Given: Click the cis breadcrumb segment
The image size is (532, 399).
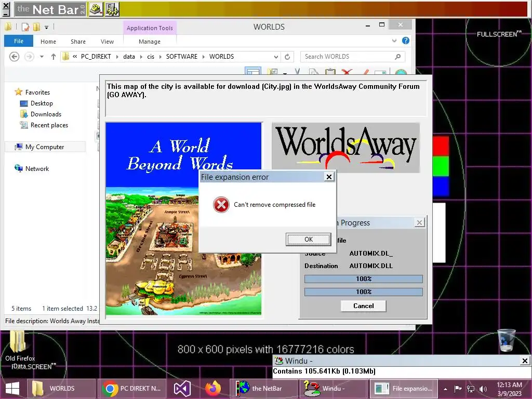Looking at the screenshot, I should click(x=151, y=57).
